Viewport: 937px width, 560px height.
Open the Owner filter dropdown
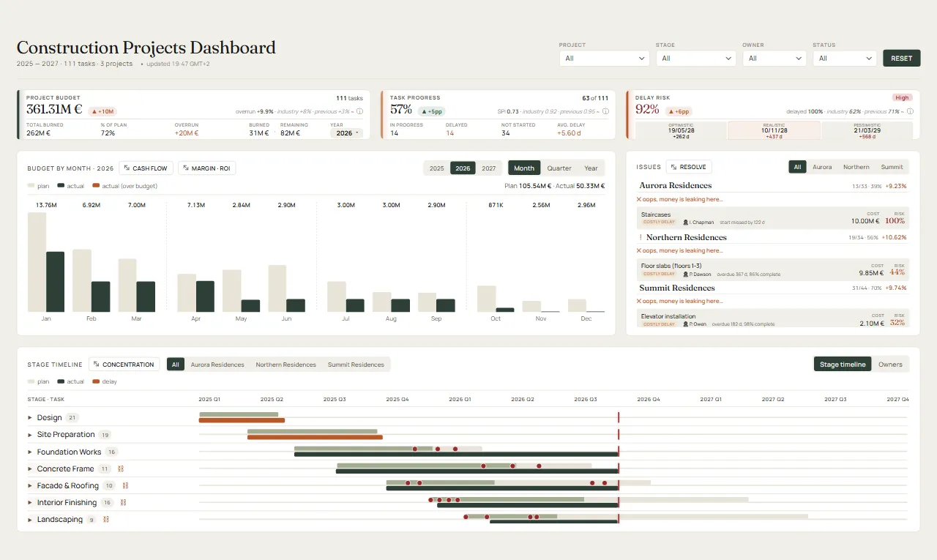coord(774,59)
